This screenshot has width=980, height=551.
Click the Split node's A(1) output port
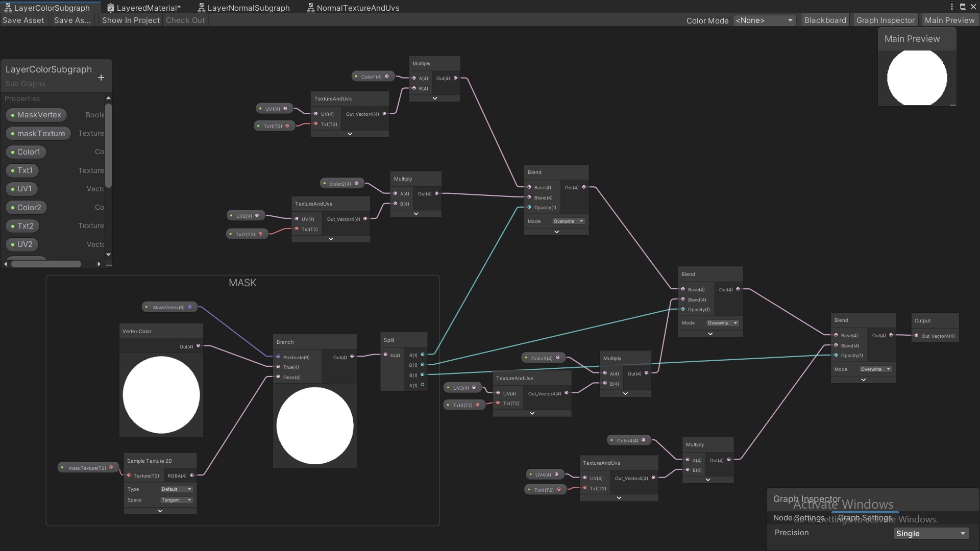tap(423, 385)
